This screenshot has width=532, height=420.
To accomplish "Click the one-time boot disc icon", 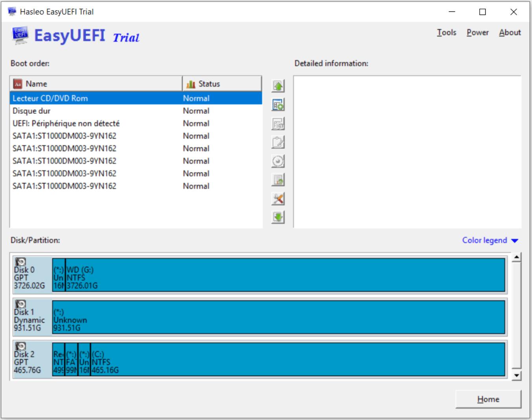I will coord(278,161).
